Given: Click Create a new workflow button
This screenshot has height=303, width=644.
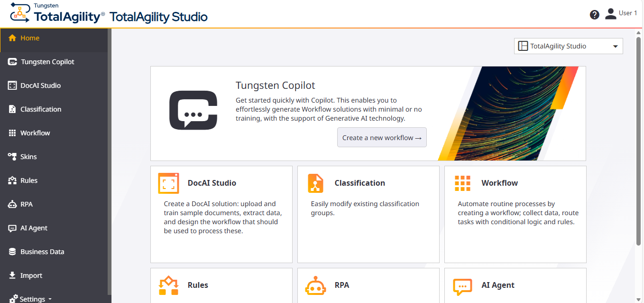Looking at the screenshot, I should click(382, 137).
